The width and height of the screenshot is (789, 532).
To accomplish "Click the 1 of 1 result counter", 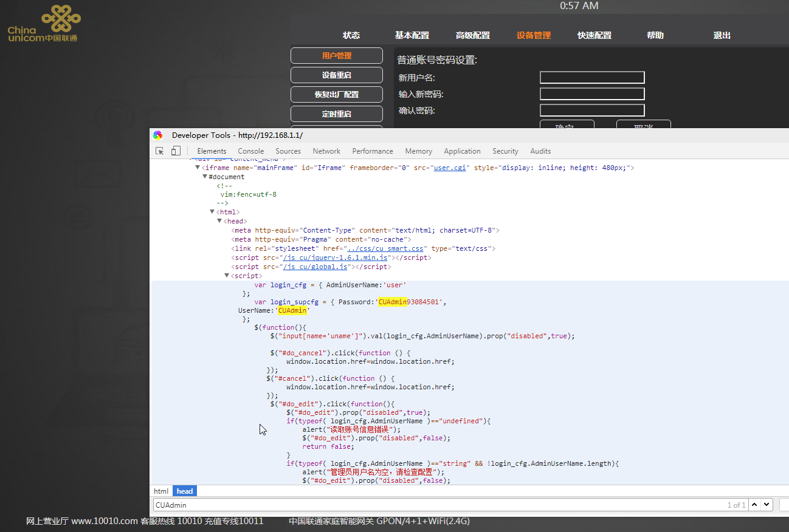I will [x=736, y=505].
